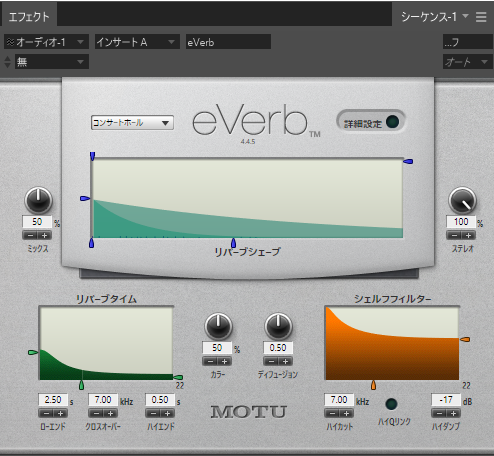This screenshot has height=456, width=494.
Task: Click the リバーブタイム reverb time graph
Action: tap(106, 343)
